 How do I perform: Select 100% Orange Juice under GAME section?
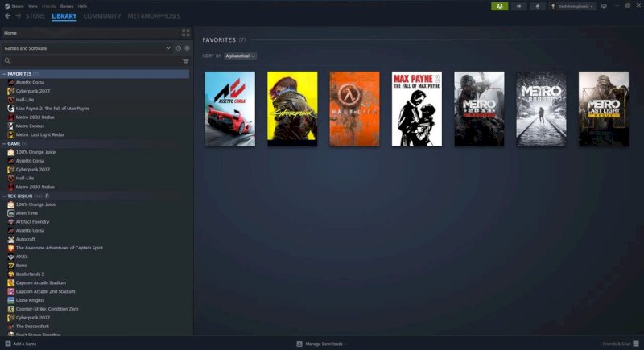(x=35, y=152)
